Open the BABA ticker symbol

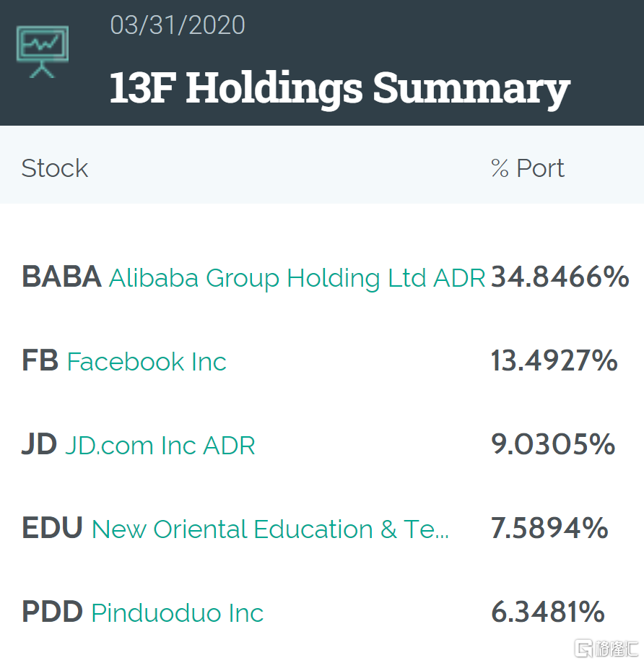(61, 277)
